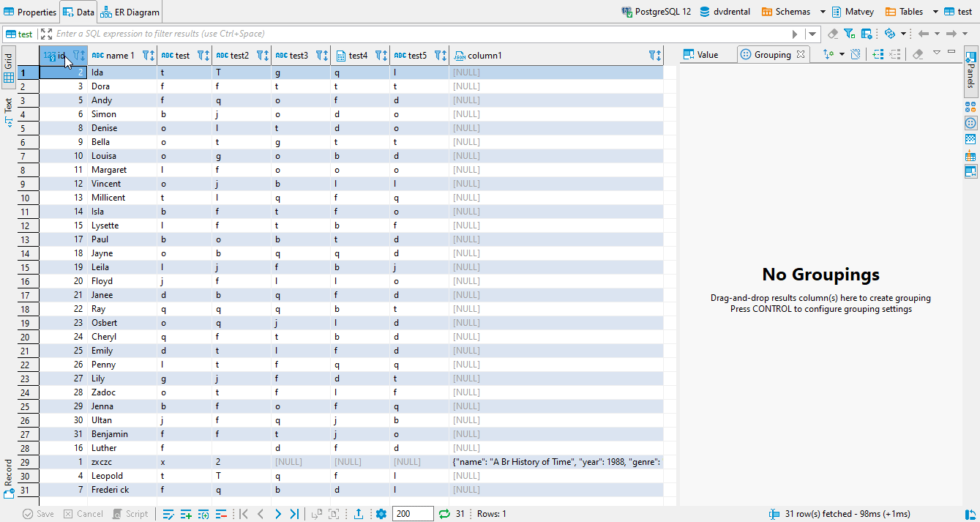Apply the data filter with the execute arrow

click(796, 33)
